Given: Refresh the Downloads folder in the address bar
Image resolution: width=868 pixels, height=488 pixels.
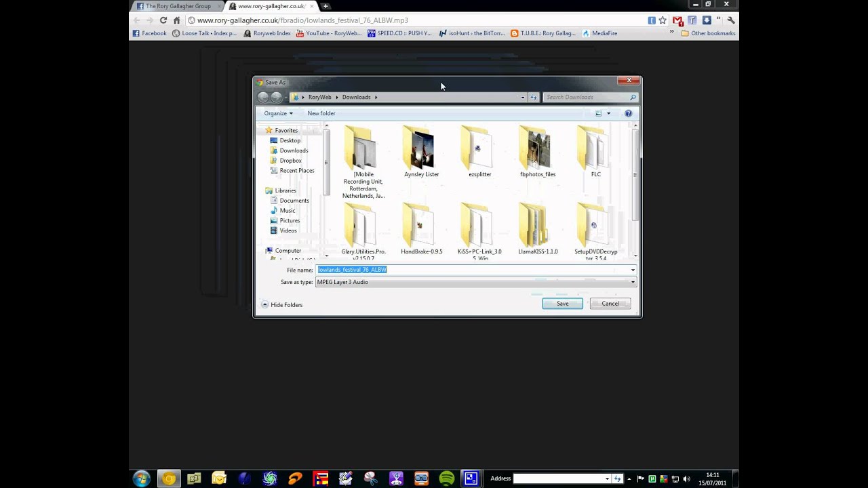Looking at the screenshot, I should pos(534,97).
